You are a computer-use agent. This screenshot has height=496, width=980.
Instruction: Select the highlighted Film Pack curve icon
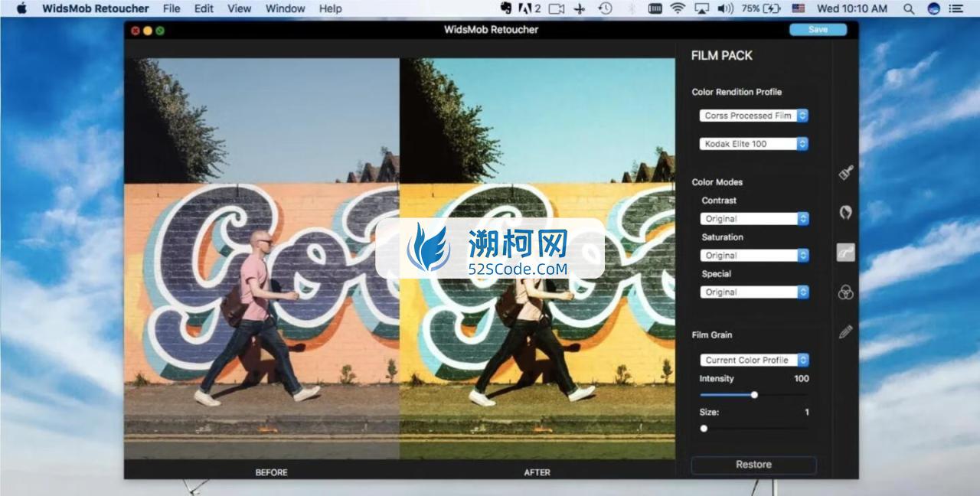(846, 253)
